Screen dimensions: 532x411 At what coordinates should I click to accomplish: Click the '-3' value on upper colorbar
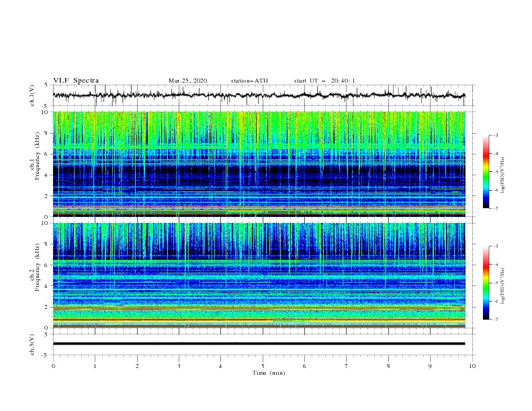coord(495,135)
